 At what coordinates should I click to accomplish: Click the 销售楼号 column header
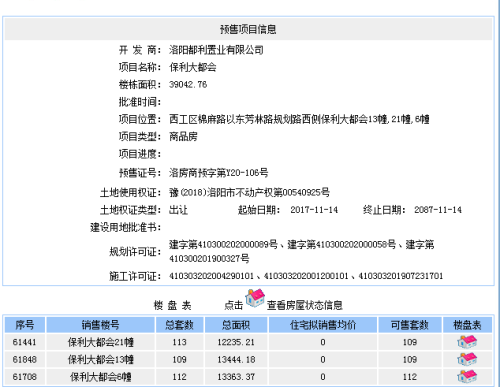100,325
